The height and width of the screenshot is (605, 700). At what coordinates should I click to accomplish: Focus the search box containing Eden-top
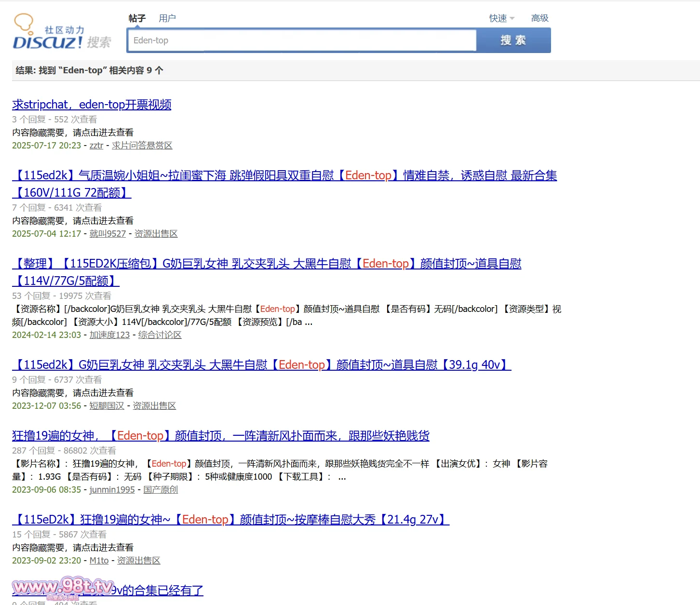coord(302,40)
